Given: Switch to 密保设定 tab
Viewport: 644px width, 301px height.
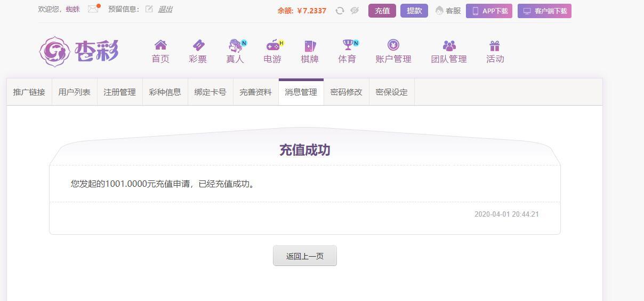Looking at the screenshot, I should 392,92.
